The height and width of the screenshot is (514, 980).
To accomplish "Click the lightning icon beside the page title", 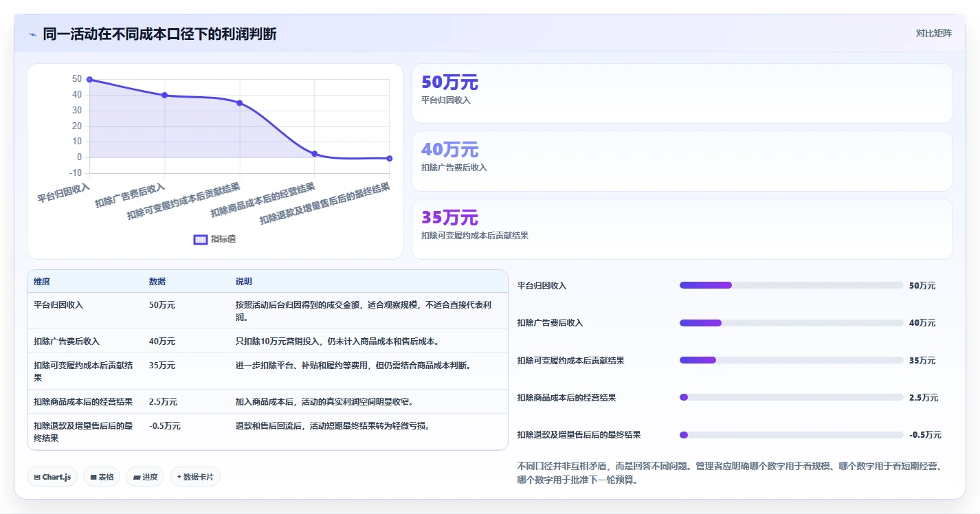I will (32, 34).
